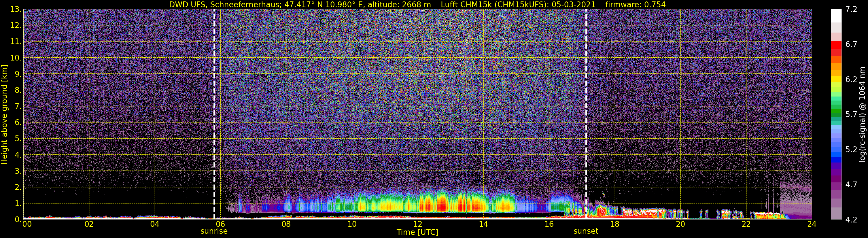Pick the white swatch at the colorbar top
This screenshot has width=868, height=238.
click(x=836, y=16)
